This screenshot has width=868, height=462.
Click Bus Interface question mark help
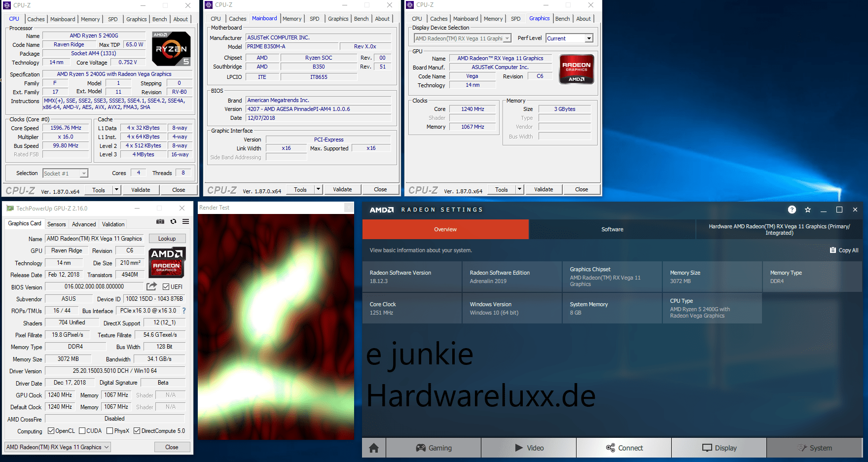[x=184, y=311]
